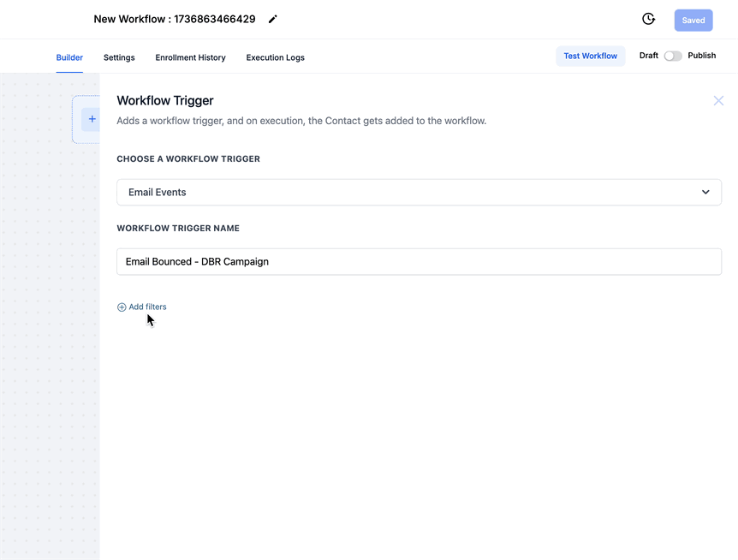Select the canvas plus icon to add a step

coord(91,119)
